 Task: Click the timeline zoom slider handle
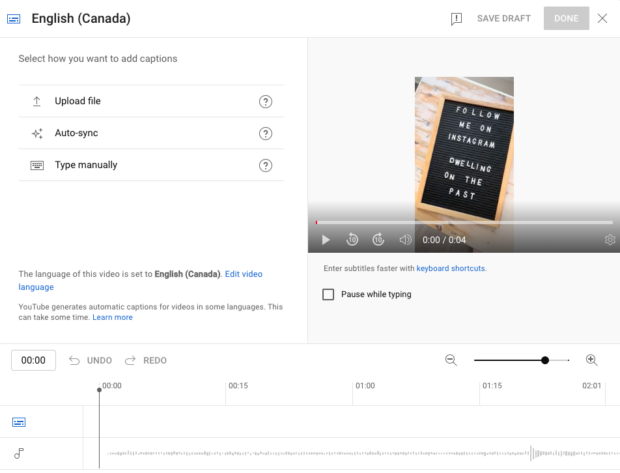545,360
